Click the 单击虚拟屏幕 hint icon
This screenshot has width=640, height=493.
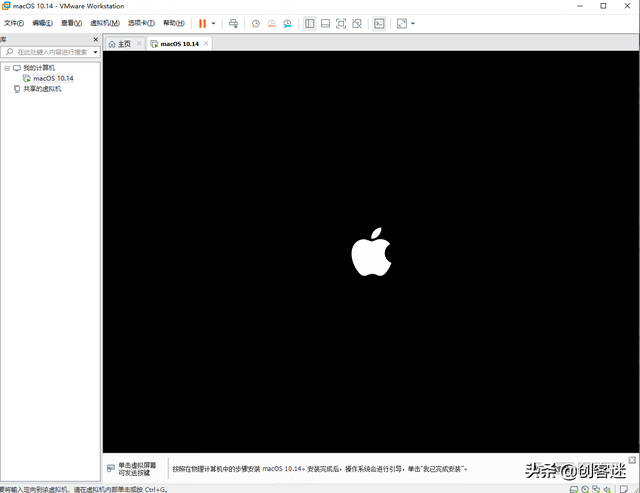[111, 468]
